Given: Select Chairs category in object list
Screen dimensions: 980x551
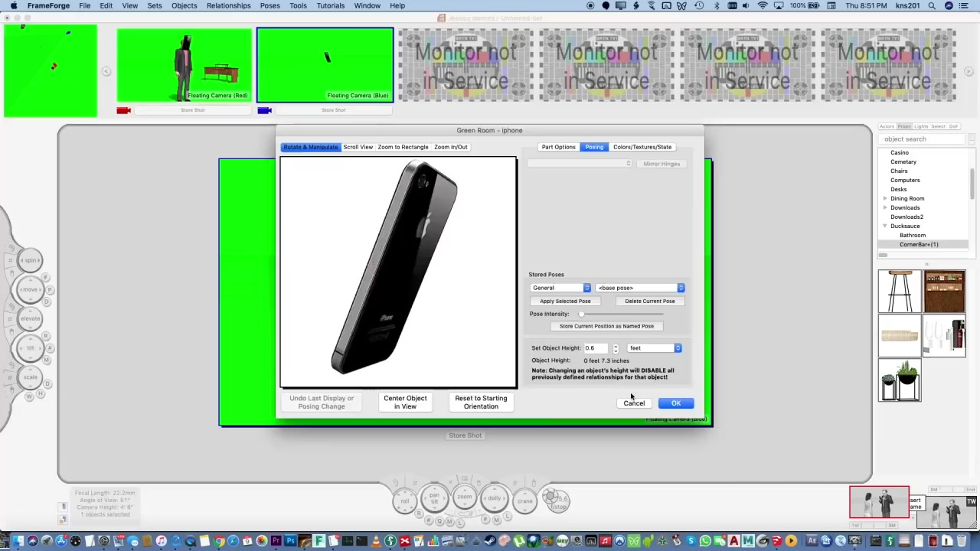Looking at the screenshot, I should click(899, 171).
